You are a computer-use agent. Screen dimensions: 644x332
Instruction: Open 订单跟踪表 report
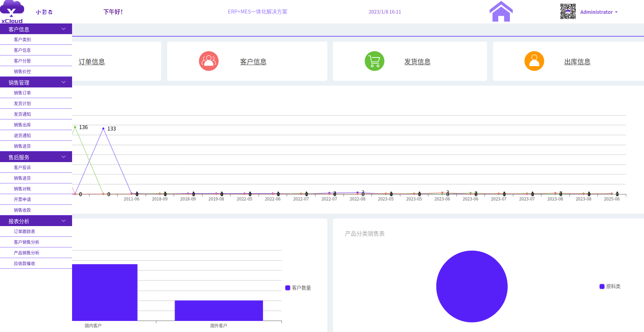36,231
